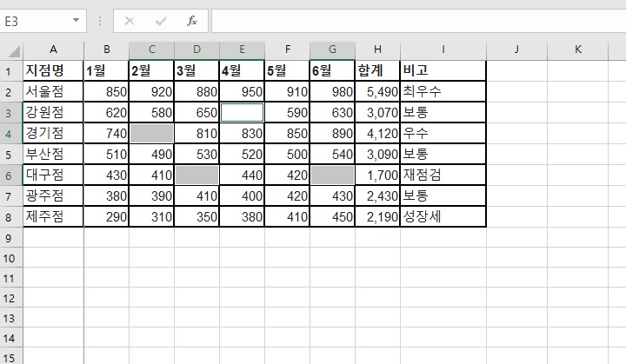Click the 합계 header cell
The height and width of the screenshot is (364, 626).
(x=377, y=70)
